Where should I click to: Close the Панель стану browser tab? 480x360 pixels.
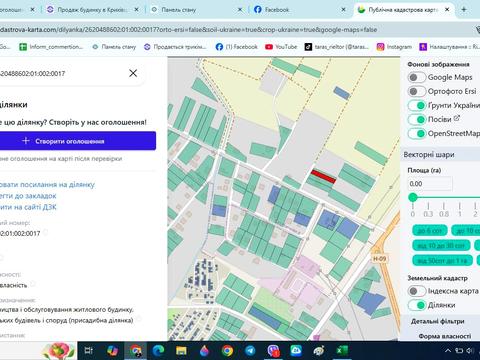240,10
